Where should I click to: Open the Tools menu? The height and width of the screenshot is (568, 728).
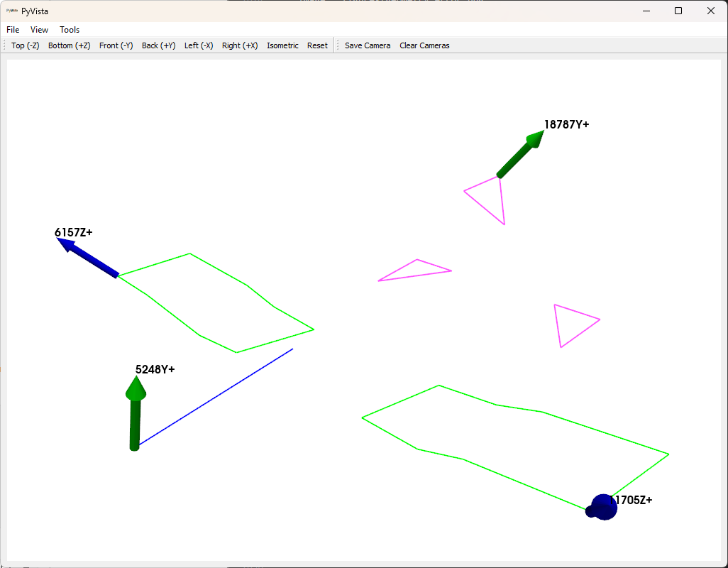coord(69,29)
